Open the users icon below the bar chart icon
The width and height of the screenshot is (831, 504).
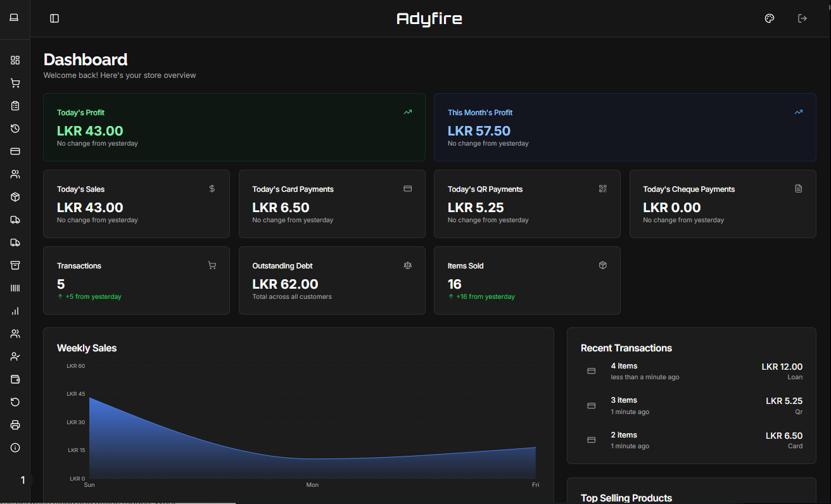tap(15, 334)
